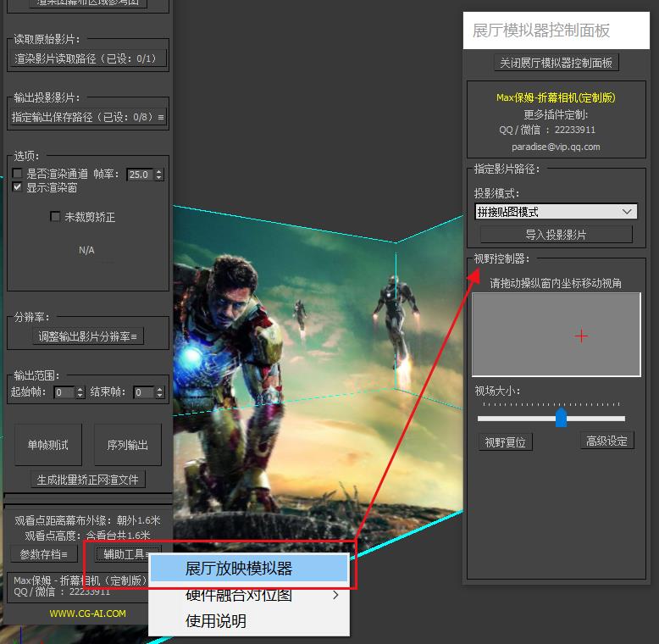
Task: Click 导入投影影片 button
Action: pyautogui.click(x=556, y=235)
